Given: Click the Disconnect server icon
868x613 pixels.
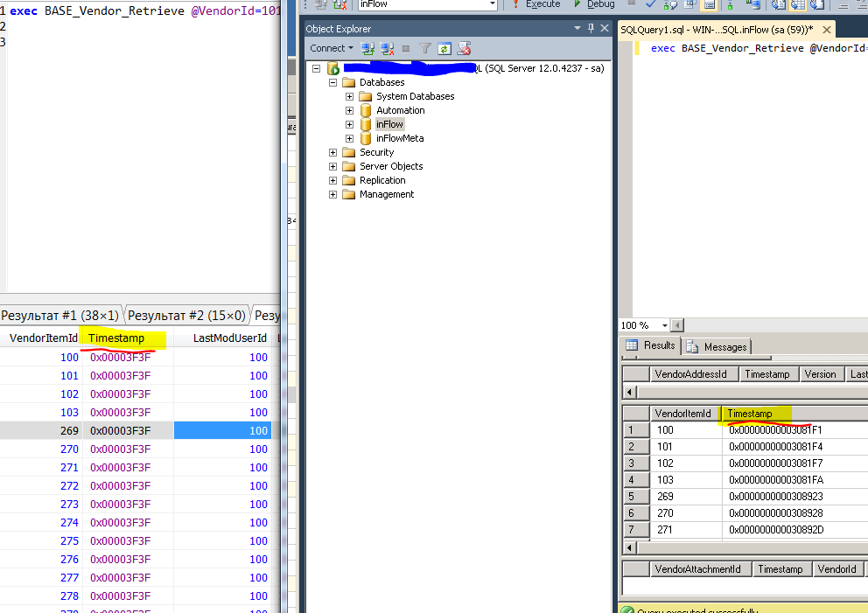Looking at the screenshot, I should [388, 48].
